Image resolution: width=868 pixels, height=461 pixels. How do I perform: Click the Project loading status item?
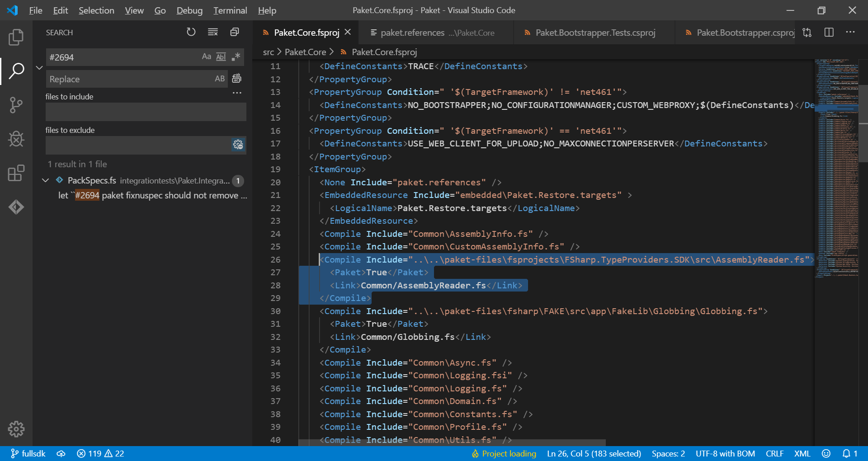click(x=503, y=453)
